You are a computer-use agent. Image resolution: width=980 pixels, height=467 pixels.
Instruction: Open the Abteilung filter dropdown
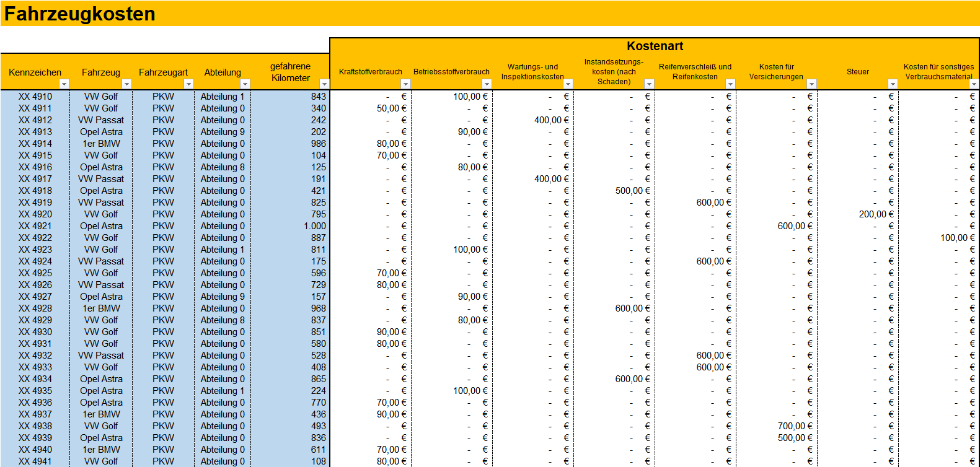click(x=245, y=84)
